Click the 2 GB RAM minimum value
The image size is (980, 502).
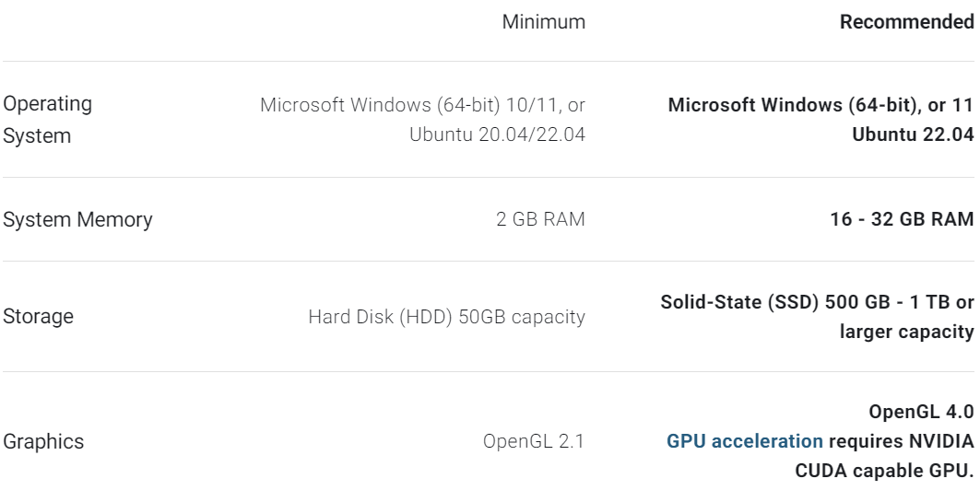[x=540, y=219]
